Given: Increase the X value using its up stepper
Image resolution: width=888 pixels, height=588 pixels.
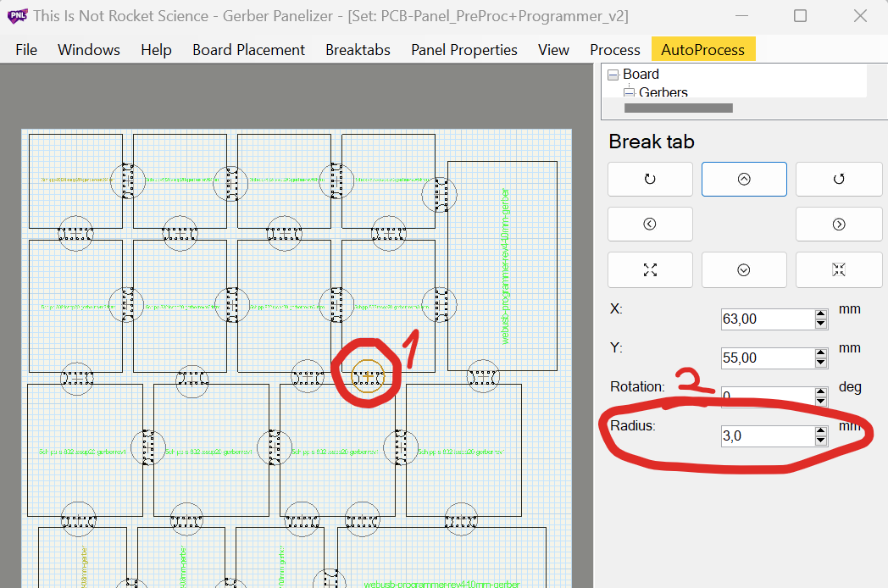Looking at the screenshot, I should [x=819, y=314].
